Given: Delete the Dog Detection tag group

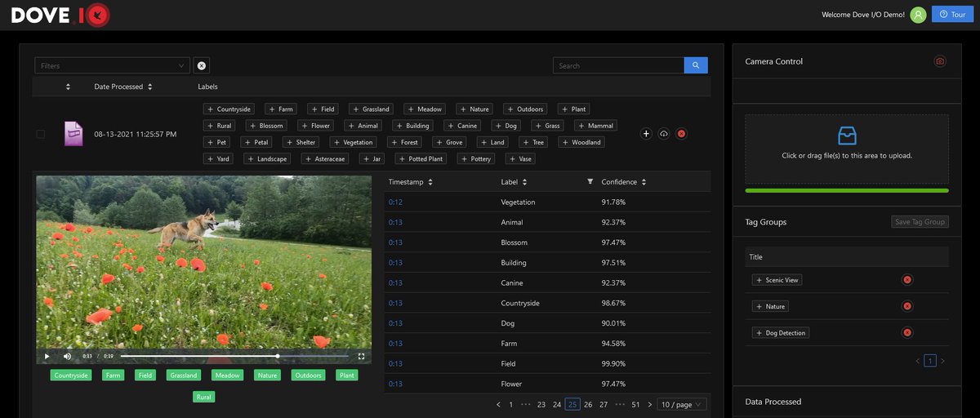Looking at the screenshot, I should (x=906, y=333).
